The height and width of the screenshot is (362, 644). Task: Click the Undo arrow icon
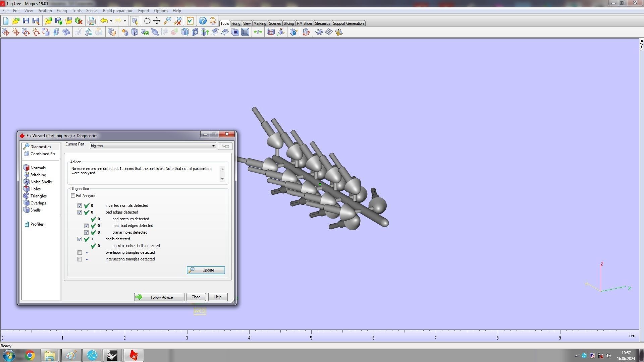tap(104, 21)
